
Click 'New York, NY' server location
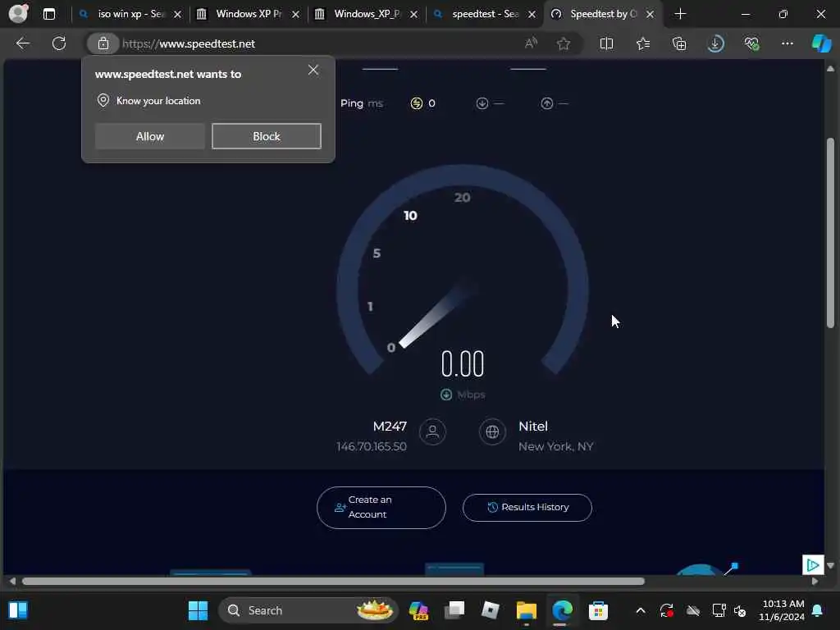tap(555, 446)
